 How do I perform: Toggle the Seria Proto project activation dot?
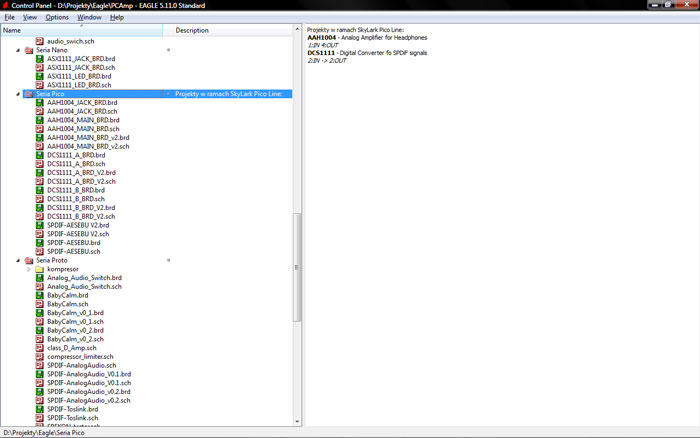[x=168, y=260]
